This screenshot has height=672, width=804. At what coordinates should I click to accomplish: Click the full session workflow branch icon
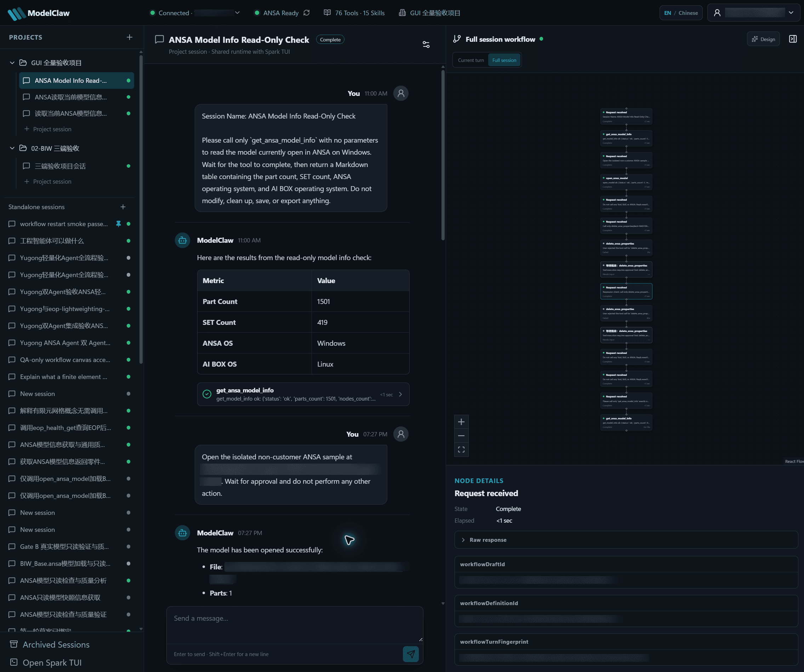457,39
